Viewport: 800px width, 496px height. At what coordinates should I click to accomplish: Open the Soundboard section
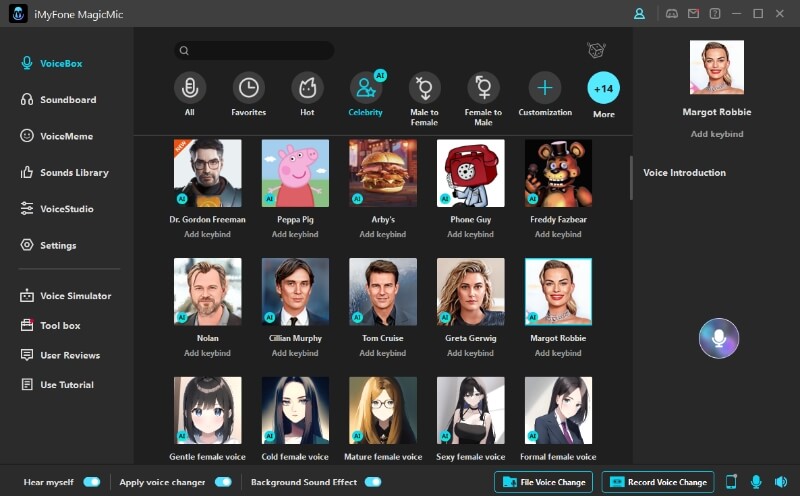[x=58, y=100]
